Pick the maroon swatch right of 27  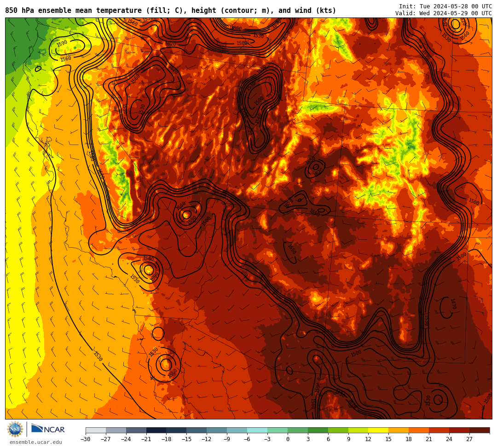(480, 430)
